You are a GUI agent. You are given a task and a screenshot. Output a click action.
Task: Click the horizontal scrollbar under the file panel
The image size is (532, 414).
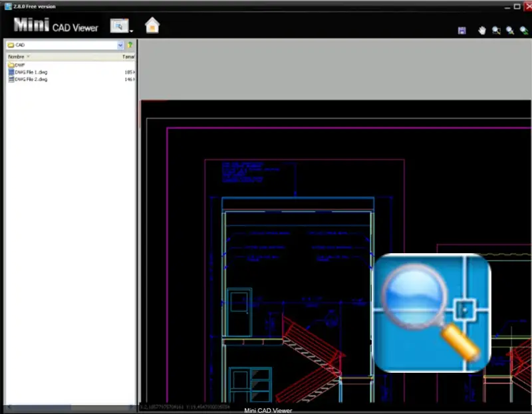70,407
